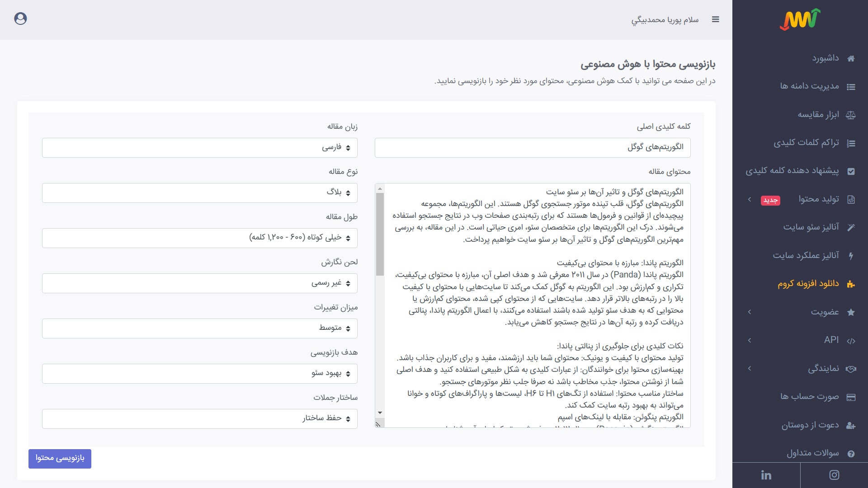Click the card icon beside صورت حساب ها
This screenshot has height=488, width=868.
(851, 397)
